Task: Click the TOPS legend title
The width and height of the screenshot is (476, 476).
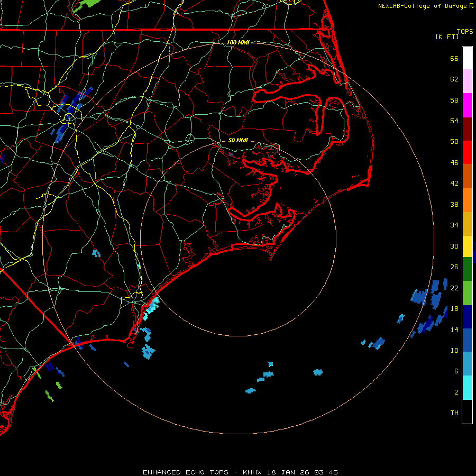Action: [465, 32]
